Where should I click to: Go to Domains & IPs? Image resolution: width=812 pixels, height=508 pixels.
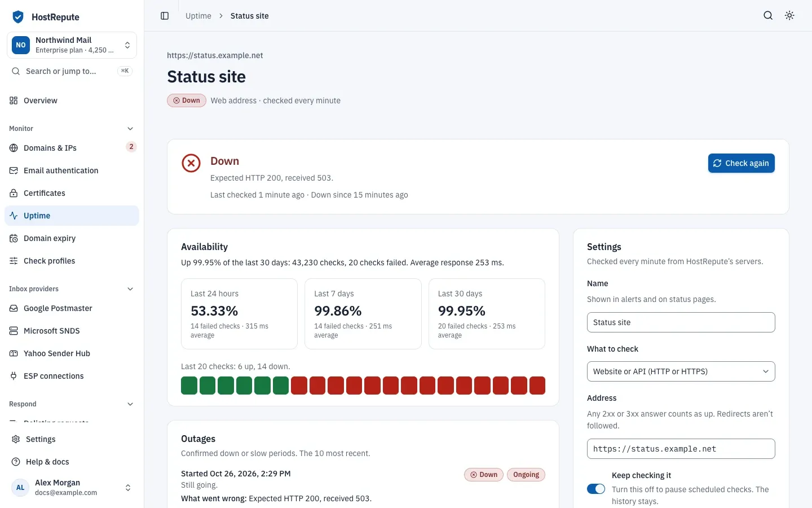72,148
